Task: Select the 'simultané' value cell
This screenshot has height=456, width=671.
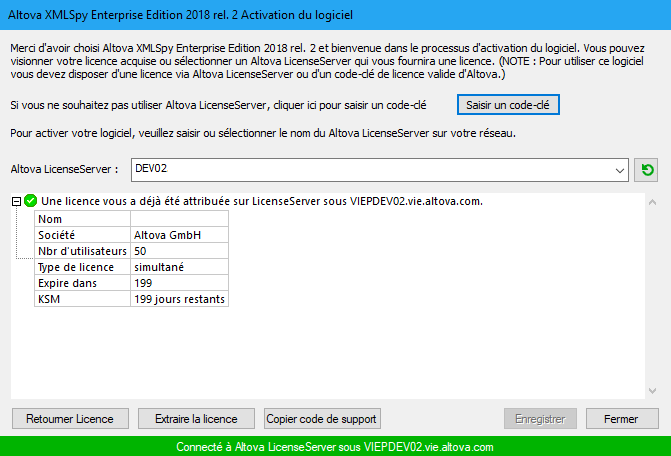Action: (x=179, y=267)
